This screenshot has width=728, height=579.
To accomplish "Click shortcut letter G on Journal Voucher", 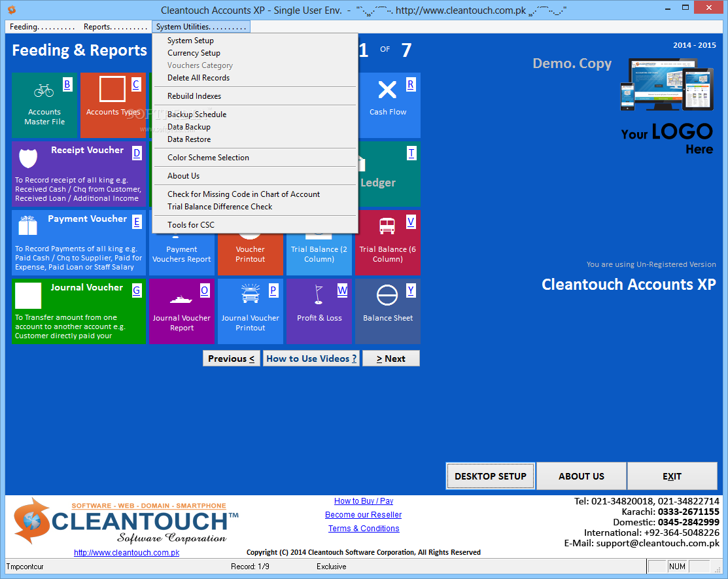I will click(137, 290).
